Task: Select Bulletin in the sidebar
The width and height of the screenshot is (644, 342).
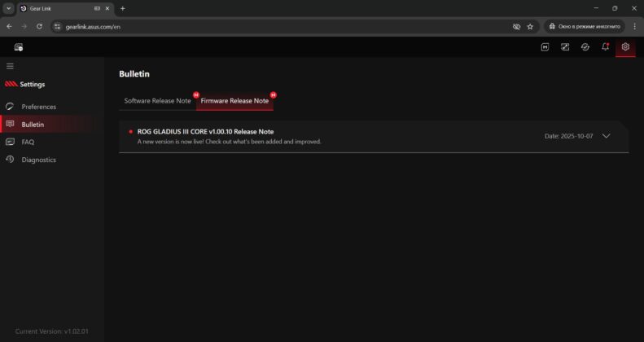Action: (x=31, y=125)
